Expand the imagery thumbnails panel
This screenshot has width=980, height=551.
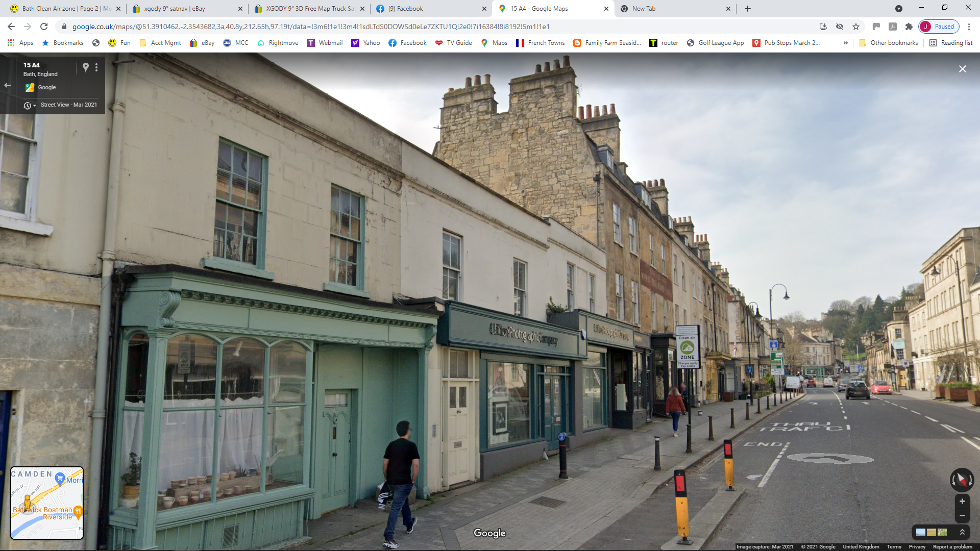962,532
